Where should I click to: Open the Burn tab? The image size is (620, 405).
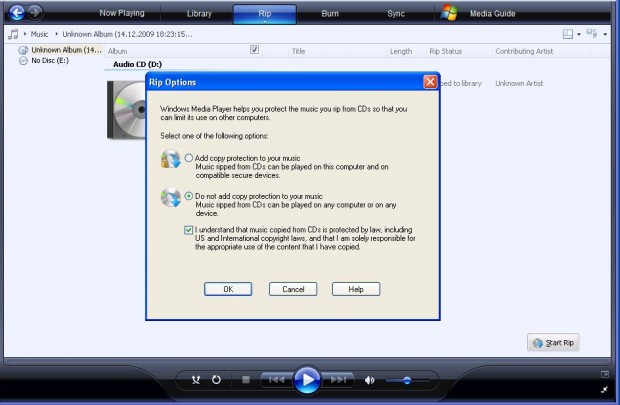pos(330,13)
